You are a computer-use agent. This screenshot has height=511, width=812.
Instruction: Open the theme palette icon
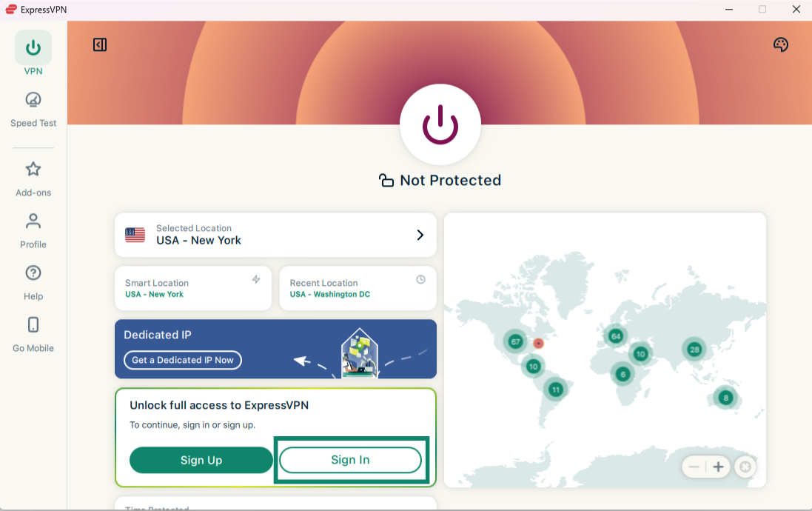(780, 45)
